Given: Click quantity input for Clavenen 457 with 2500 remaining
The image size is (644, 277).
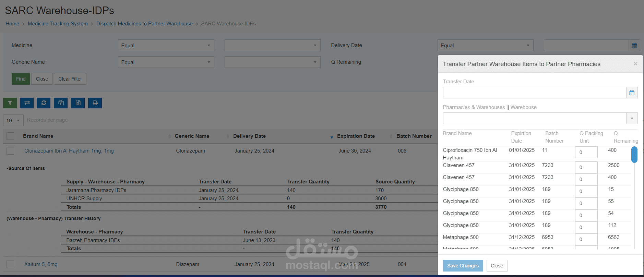Looking at the screenshot, I should click(x=586, y=167).
